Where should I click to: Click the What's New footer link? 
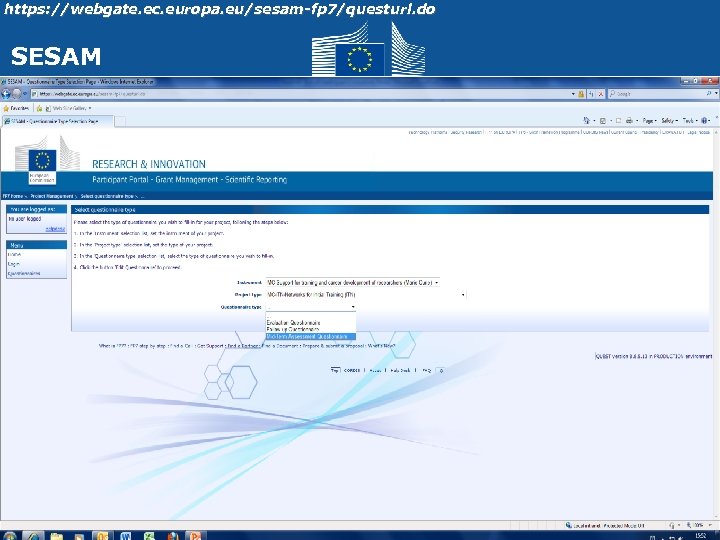(x=381, y=346)
